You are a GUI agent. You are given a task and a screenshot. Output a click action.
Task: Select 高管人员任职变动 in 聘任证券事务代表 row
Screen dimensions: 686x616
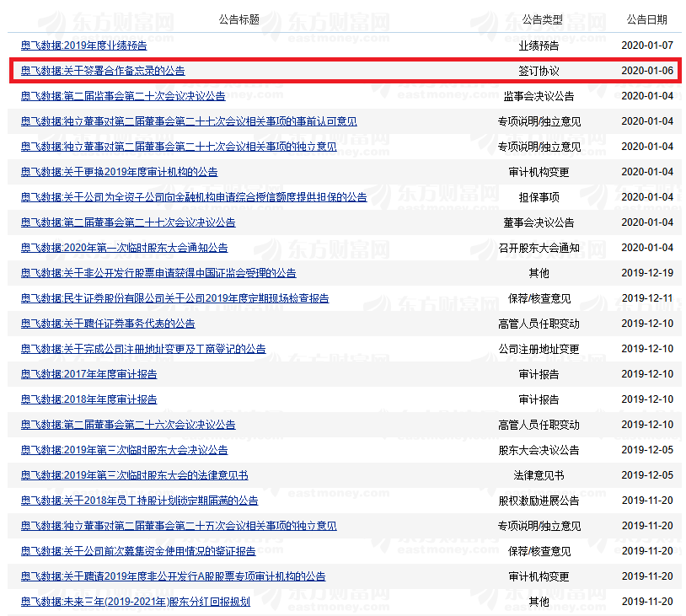(539, 324)
